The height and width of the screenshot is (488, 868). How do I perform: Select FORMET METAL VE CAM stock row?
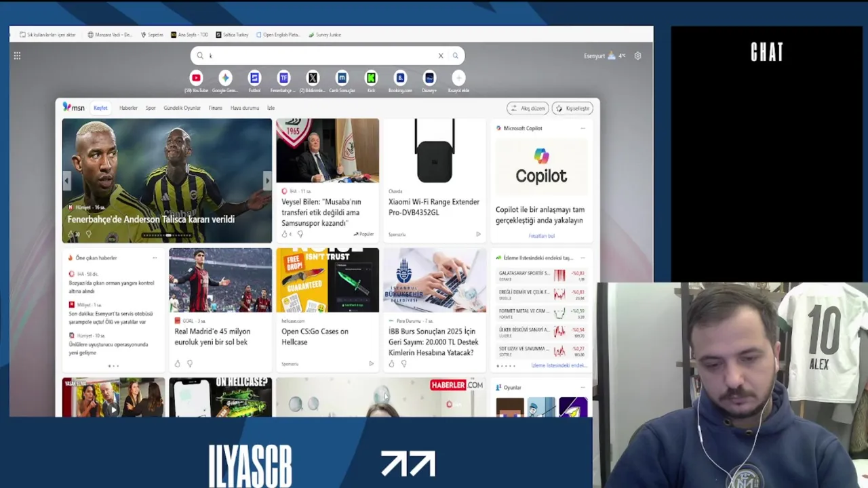[x=541, y=313]
